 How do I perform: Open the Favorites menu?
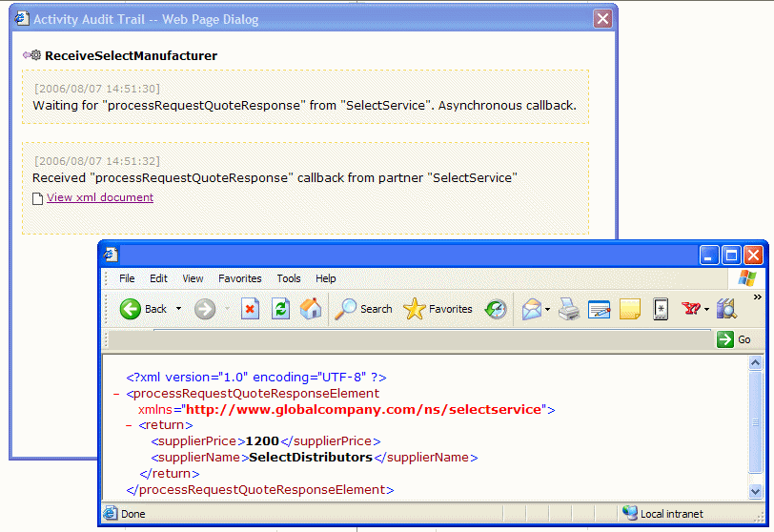click(240, 278)
